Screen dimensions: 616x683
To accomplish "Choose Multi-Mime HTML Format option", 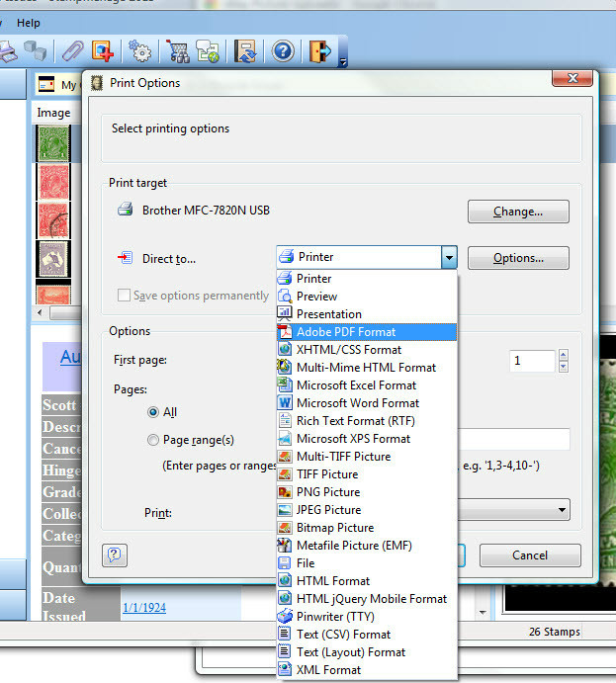I will pos(367,368).
